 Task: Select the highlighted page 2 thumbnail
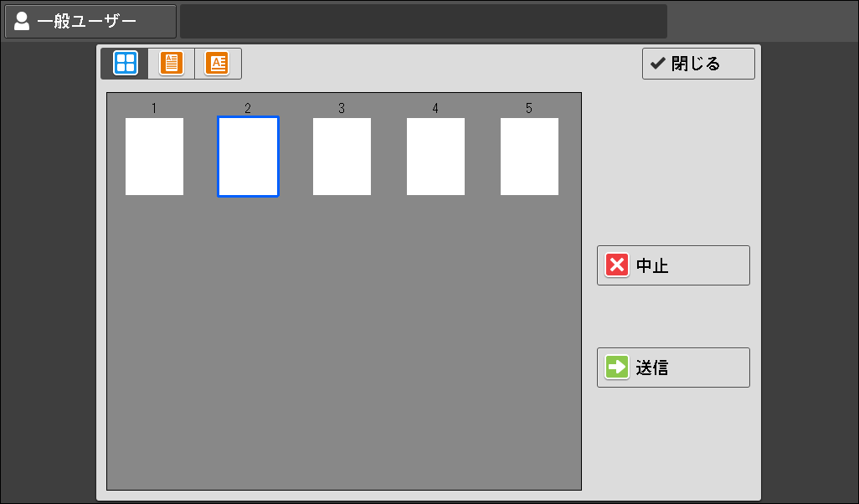pos(248,157)
